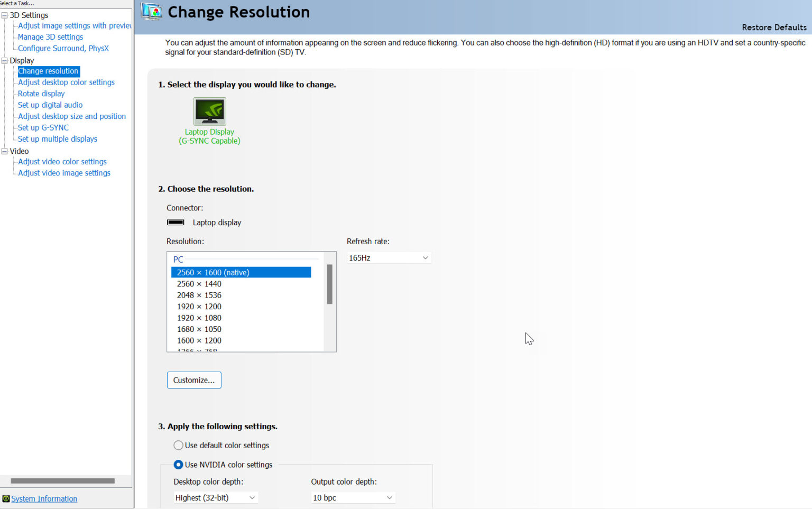Open Set up multiple displays
812x509 pixels.
(57, 138)
